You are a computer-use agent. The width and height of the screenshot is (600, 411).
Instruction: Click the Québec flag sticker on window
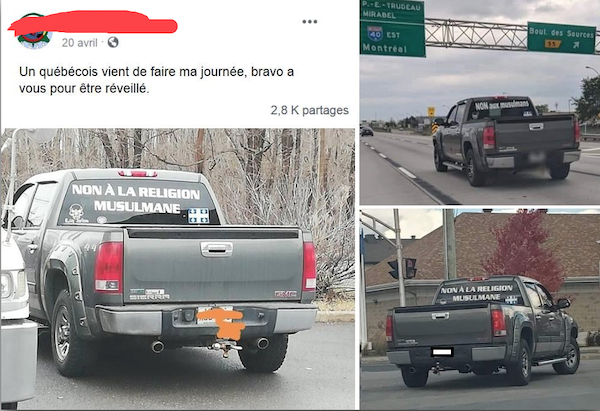(x=199, y=215)
